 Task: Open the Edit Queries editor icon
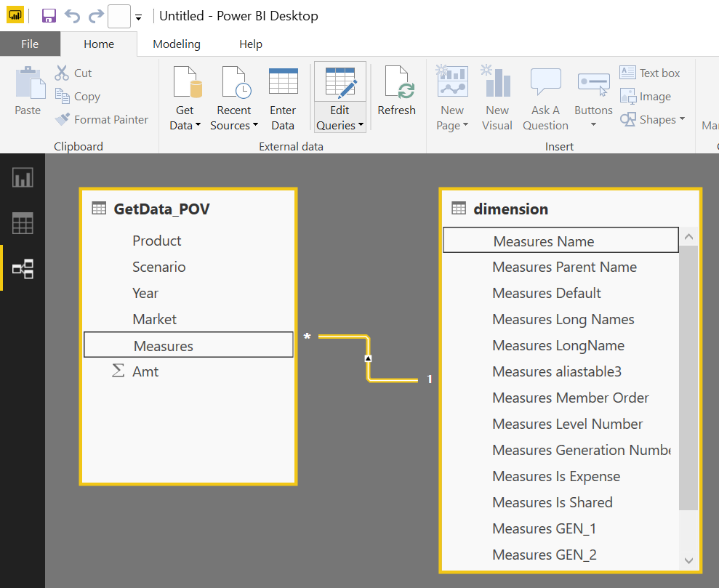click(x=340, y=84)
